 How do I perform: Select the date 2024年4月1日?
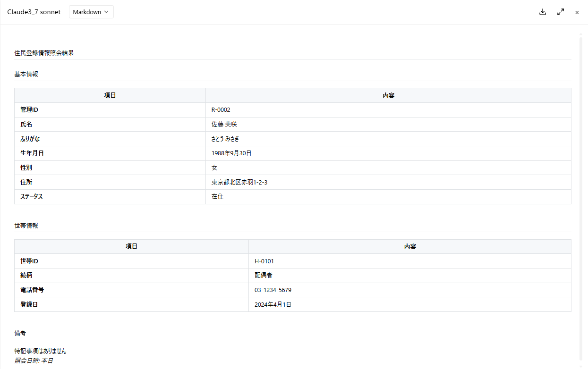click(273, 304)
